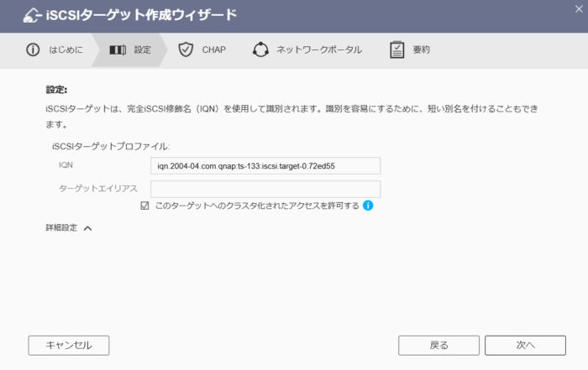
Task: Click blue info icon beside clustered access option
Action: click(368, 206)
